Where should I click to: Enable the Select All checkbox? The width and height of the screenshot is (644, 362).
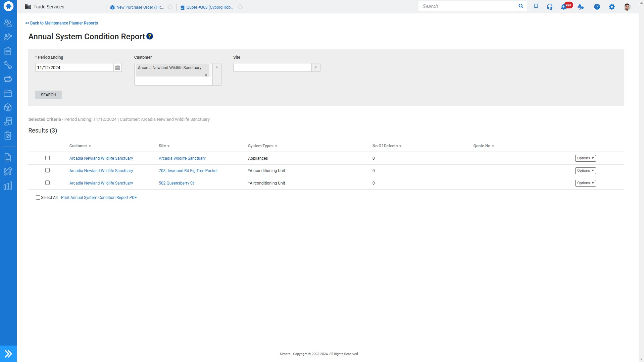pos(38,198)
